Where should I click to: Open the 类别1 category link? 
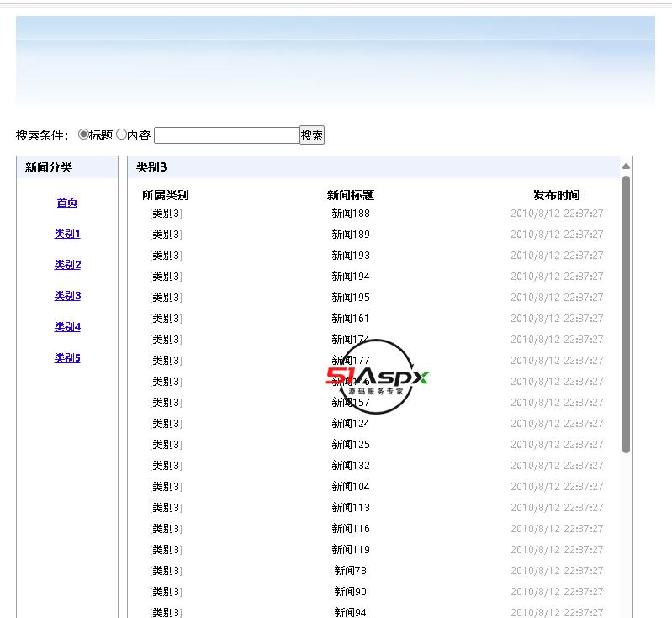pyautogui.click(x=67, y=234)
